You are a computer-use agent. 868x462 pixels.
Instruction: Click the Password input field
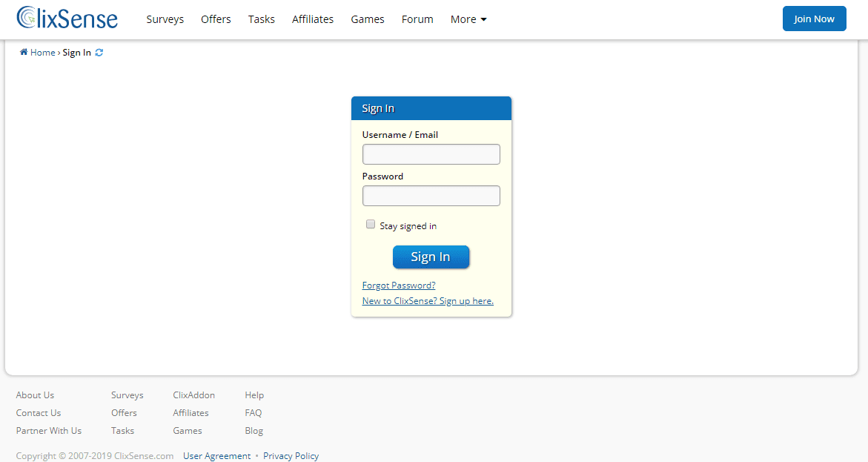(431, 195)
